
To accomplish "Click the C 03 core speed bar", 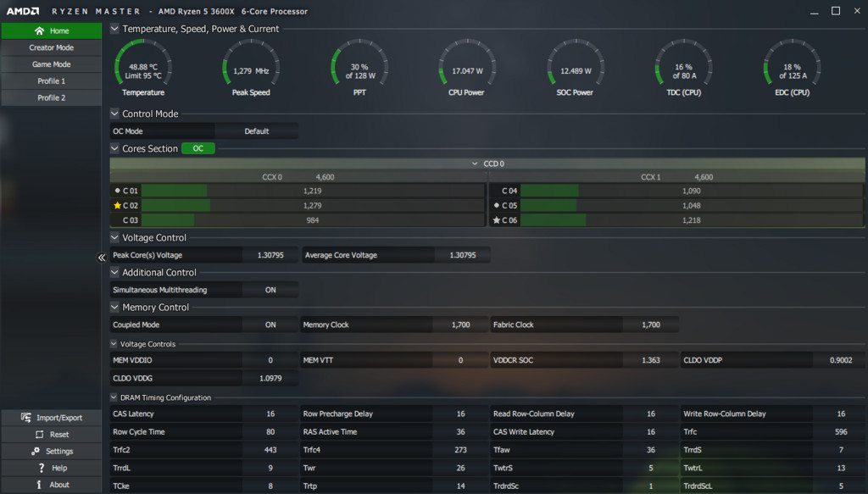I will pyautogui.click(x=313, y=220).
